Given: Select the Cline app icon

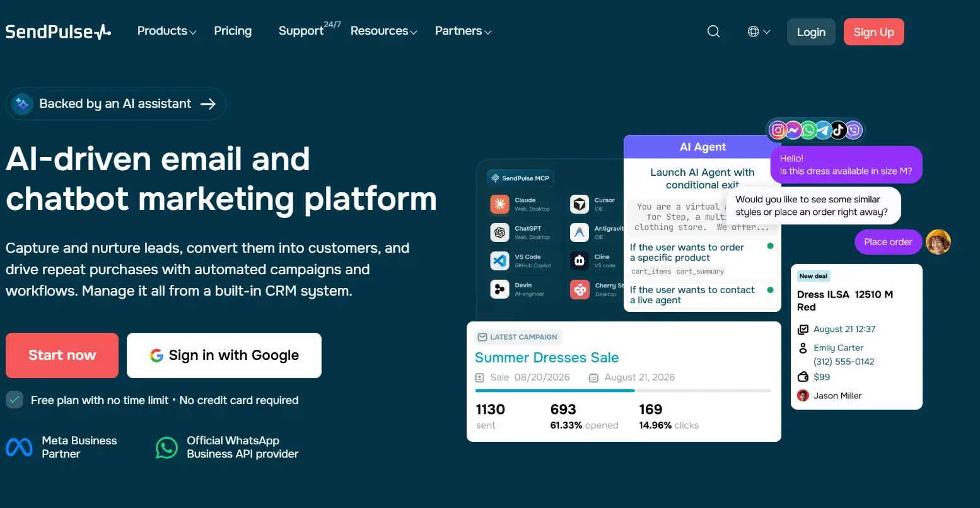Looking at the screenshot, I should [580, 260].
